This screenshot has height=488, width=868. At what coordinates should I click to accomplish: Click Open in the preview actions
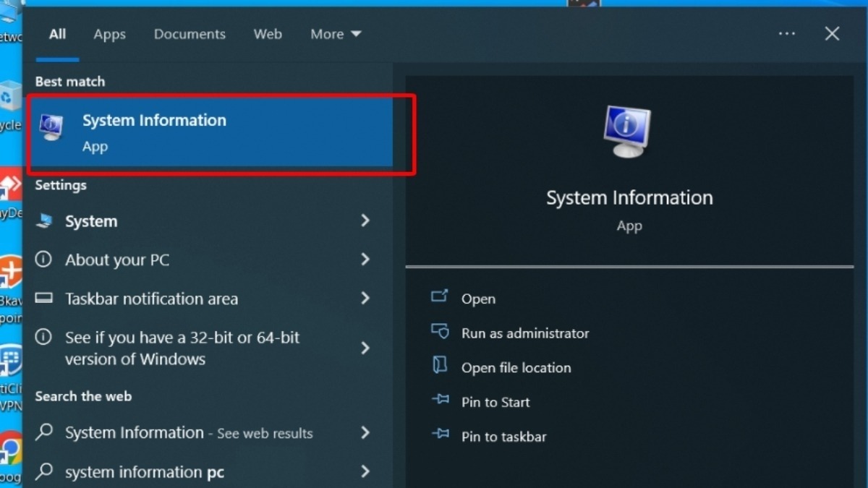click(478, 299)
